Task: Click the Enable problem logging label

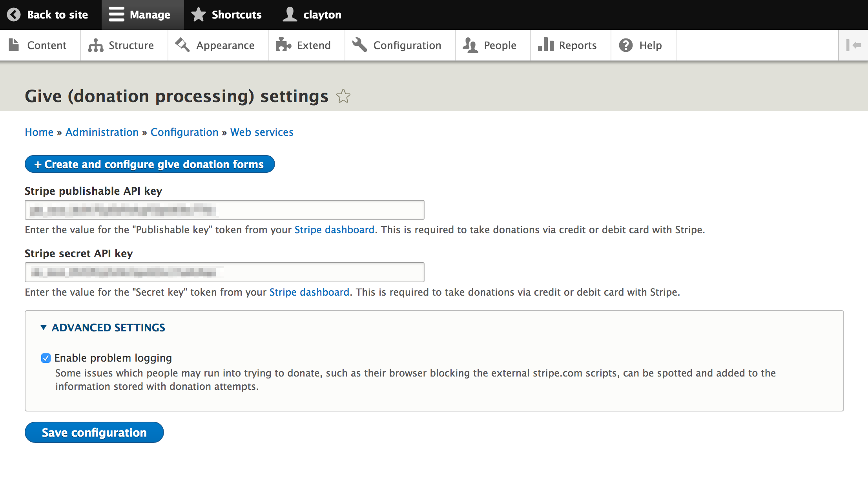Action: 113,358
